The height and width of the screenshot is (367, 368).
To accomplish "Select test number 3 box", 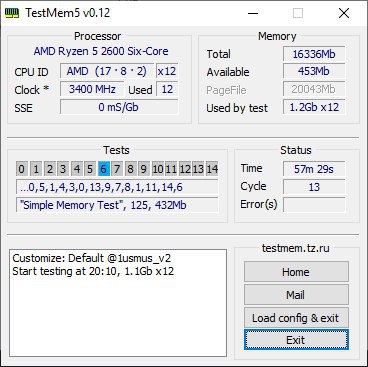I will point(63,169).
